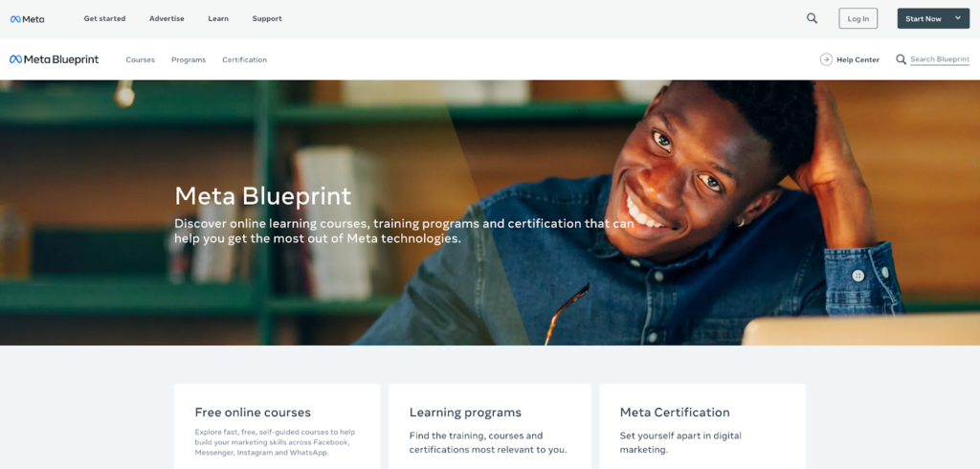Select the Certification tab
This screenshot has width=980, height=469.
pyautogui.click(x=244, y=60)
